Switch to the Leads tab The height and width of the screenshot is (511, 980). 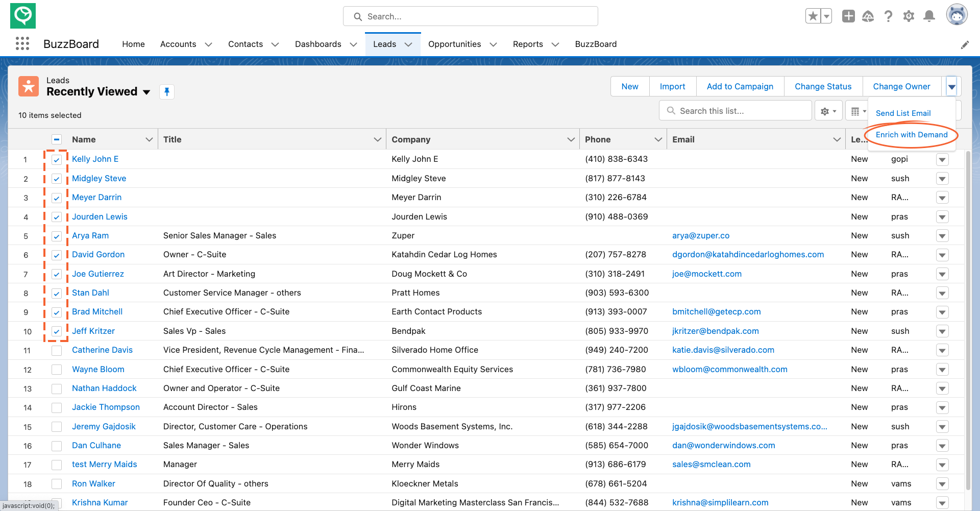384,44
